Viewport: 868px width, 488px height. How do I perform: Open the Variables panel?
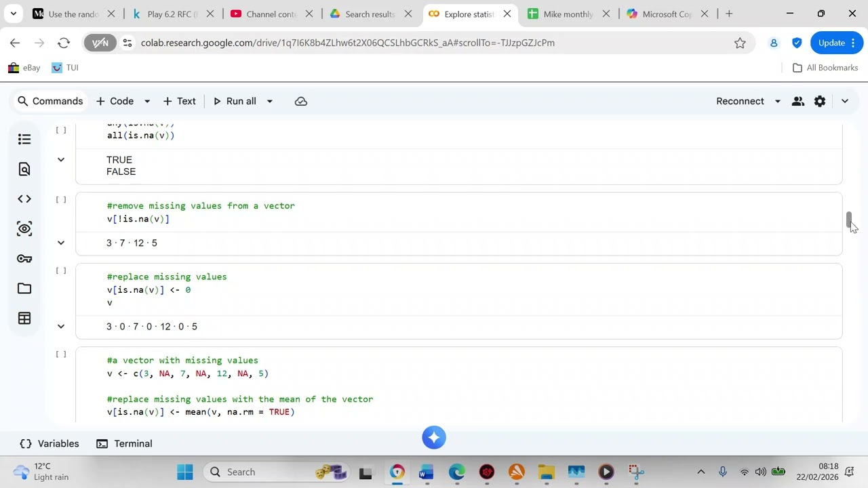point(49,443)
